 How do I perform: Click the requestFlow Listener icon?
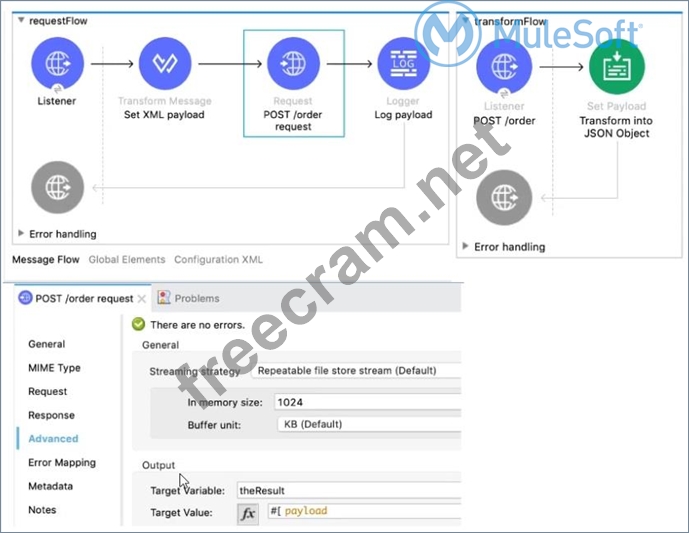pyautogui.click(x=59, y=64)
